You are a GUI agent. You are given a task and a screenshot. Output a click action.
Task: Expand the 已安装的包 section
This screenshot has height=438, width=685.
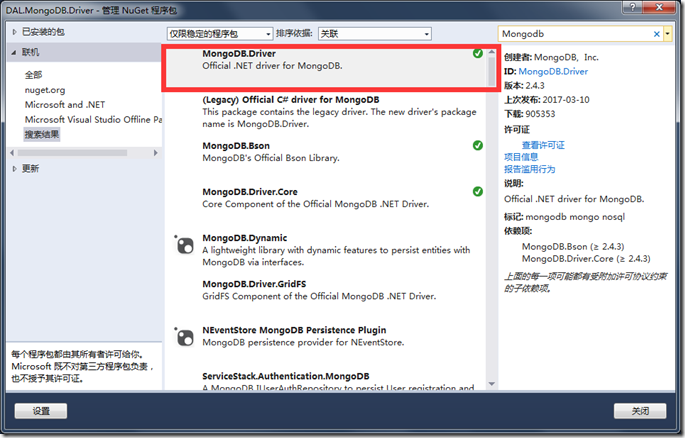pyautogui.click(x=14, y=32)
